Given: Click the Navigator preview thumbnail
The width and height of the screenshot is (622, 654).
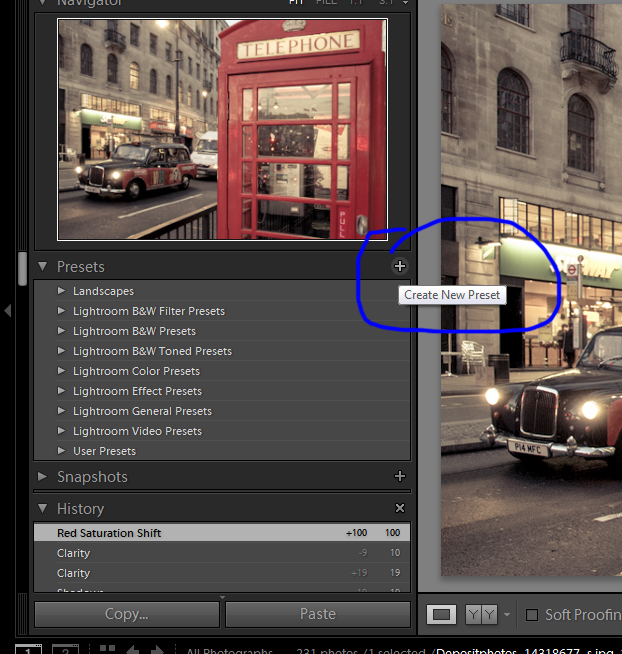Looking at the screenshot, I should (222, 130).
